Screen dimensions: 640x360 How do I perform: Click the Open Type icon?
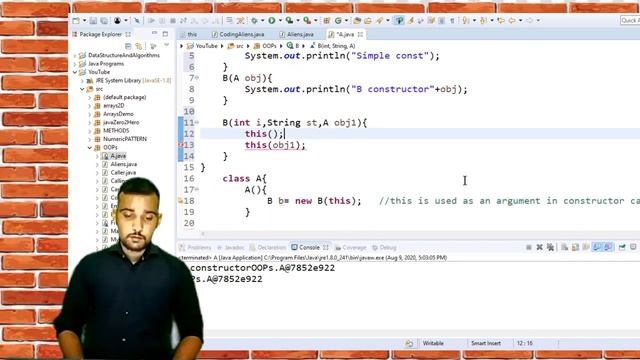pos(357,20)
